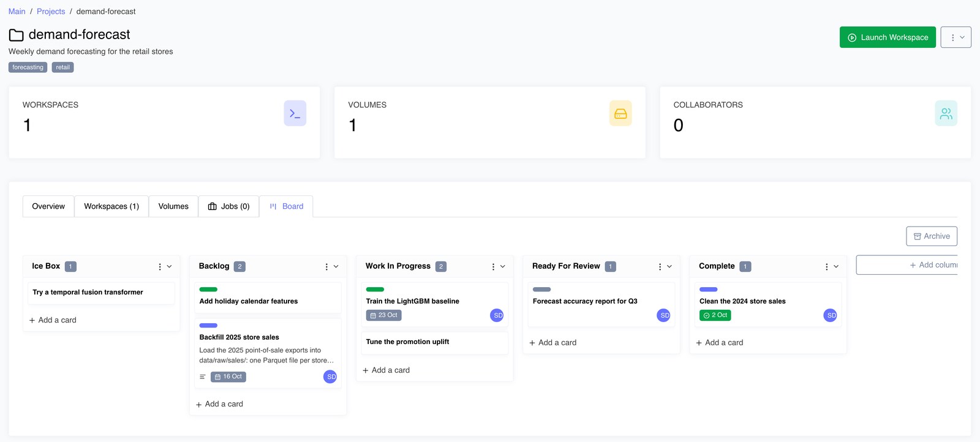Click the 16 Oct due date badge
The image size is (980, 442).
point(228,376)
